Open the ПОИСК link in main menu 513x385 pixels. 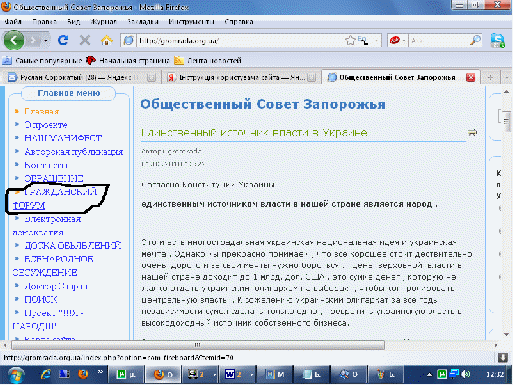click(x=41, y=299)
